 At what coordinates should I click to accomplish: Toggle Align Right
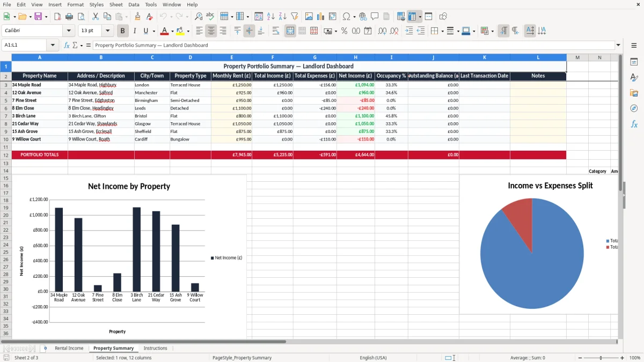click(223, 31)
